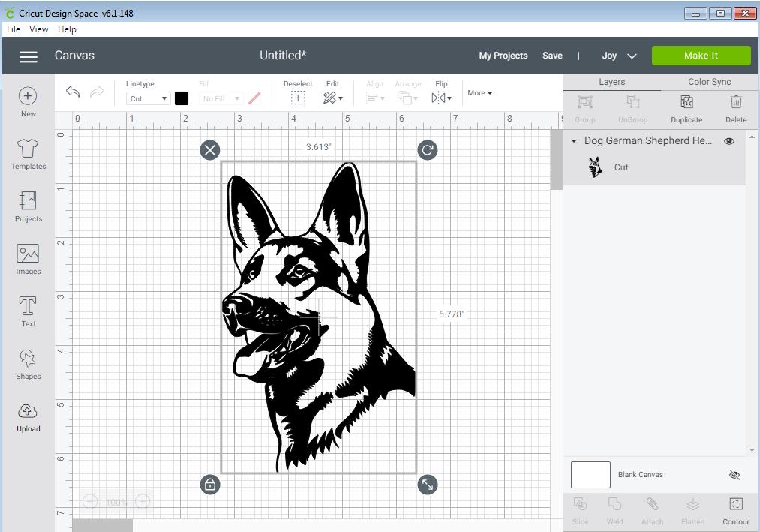Lock the selected image proportions
This screenshot has width=760, height=532.
[x=209, y=485]
